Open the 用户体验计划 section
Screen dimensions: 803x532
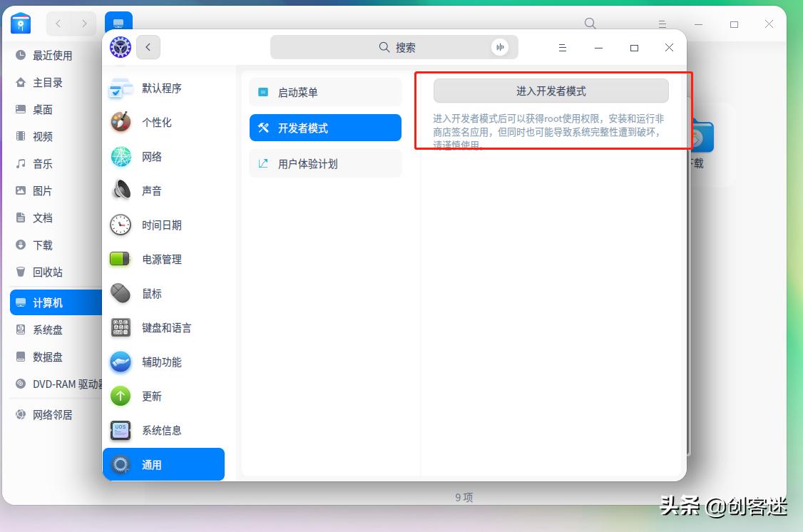coord(325,163)
